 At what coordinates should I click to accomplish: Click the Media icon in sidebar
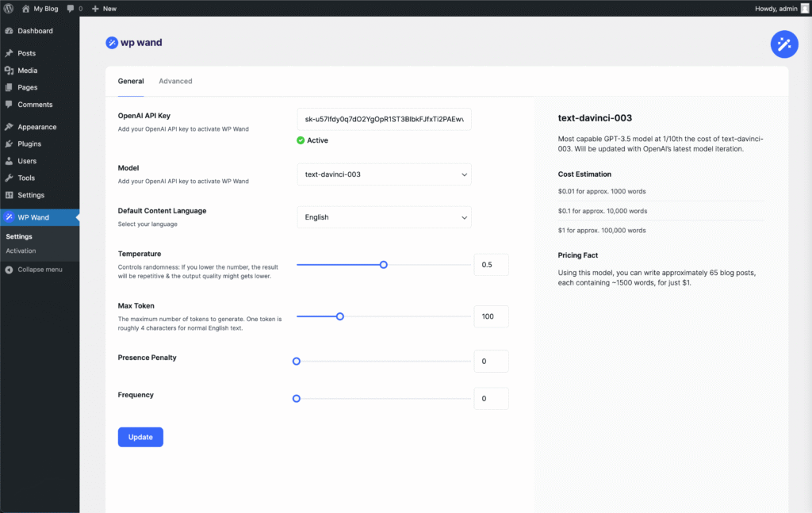[9, 71]
